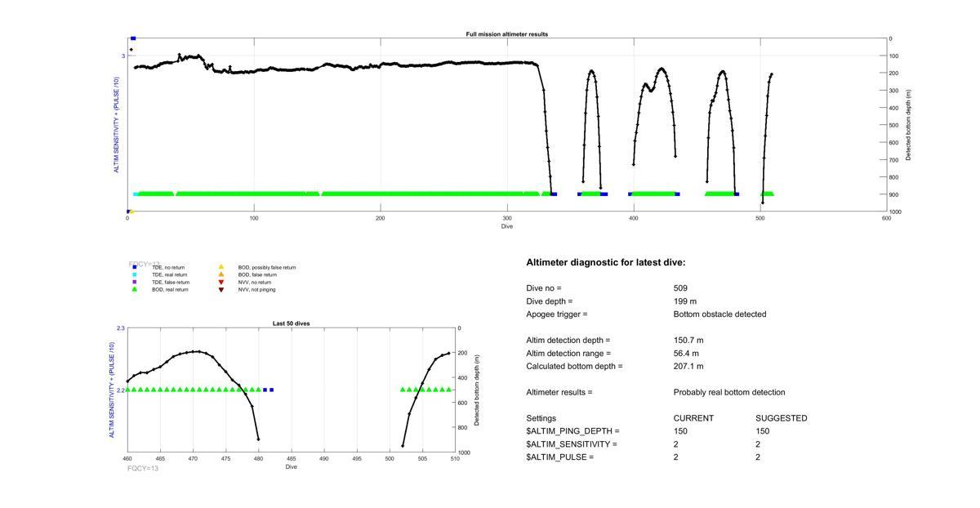
Task: Click the 'BOD, possibly false return' legend label
Action: pos(267,267)
